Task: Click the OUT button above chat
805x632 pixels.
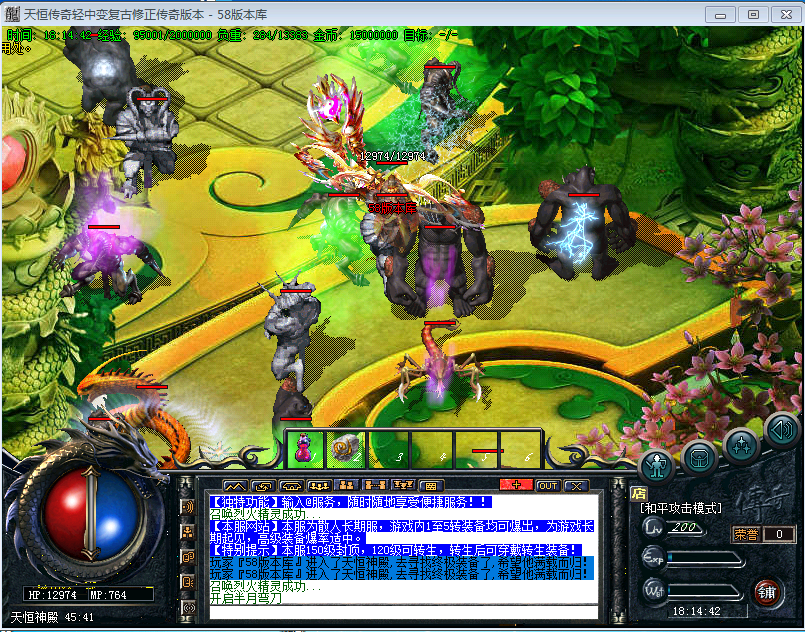Action: pyautogui.click(x=547, y=485)
